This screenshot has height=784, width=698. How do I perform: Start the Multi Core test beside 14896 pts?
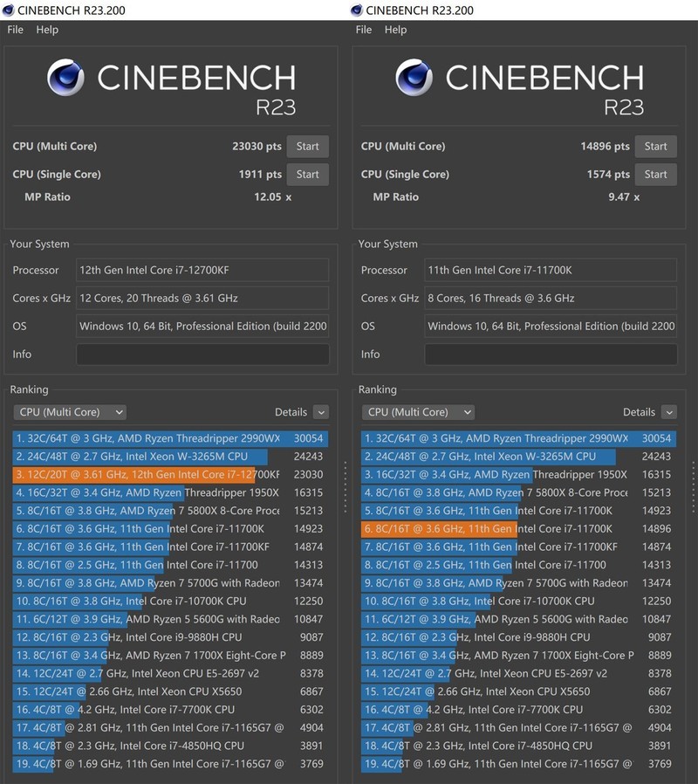pyautogui.click(x=655, y=147)
